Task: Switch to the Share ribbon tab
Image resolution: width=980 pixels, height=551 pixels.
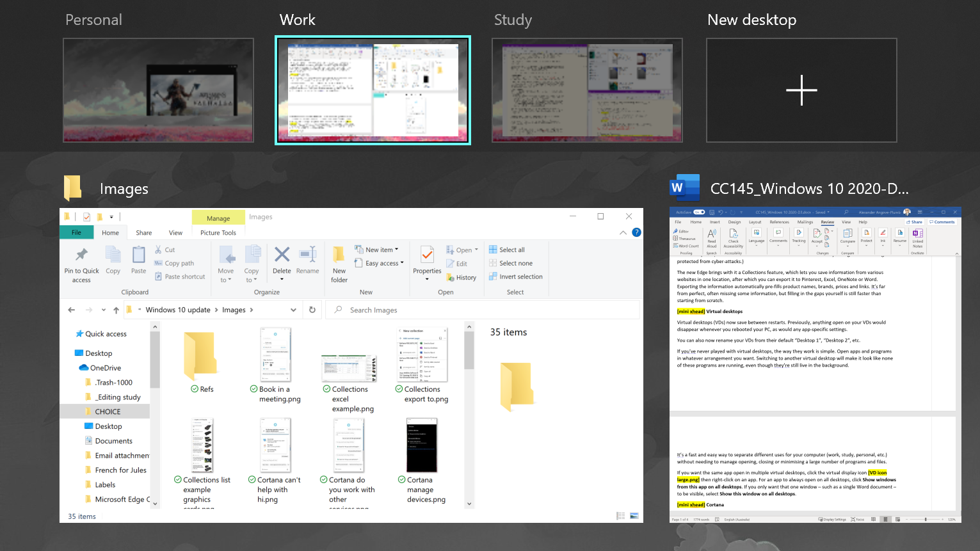Action: 144,233
